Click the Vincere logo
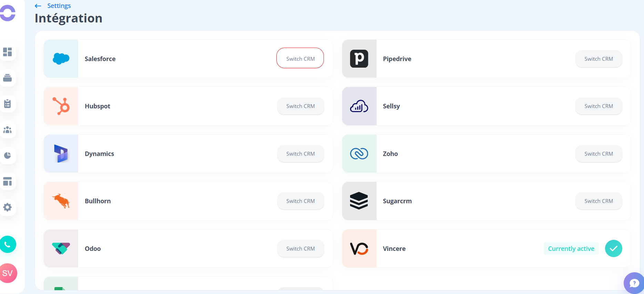Screen dimensions: 644x294 359,248
